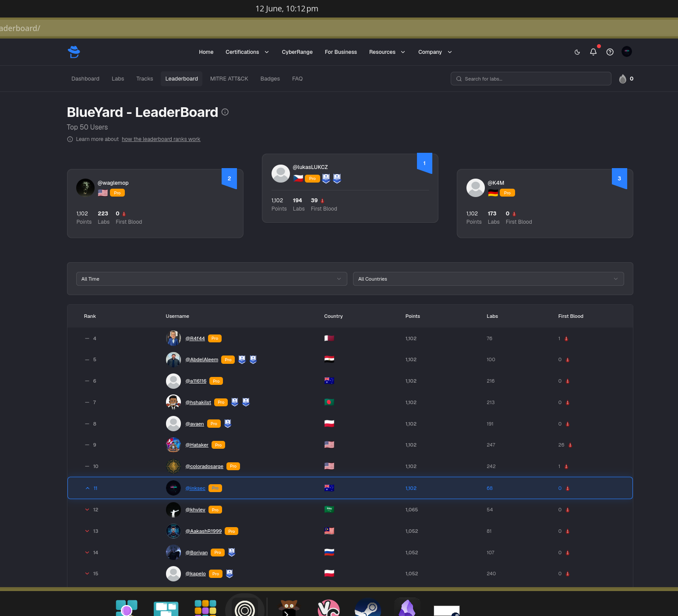Viewport: 678px width, 616px height.
Task: Open @R4f44's profile link
Action: tap(195, 338)
